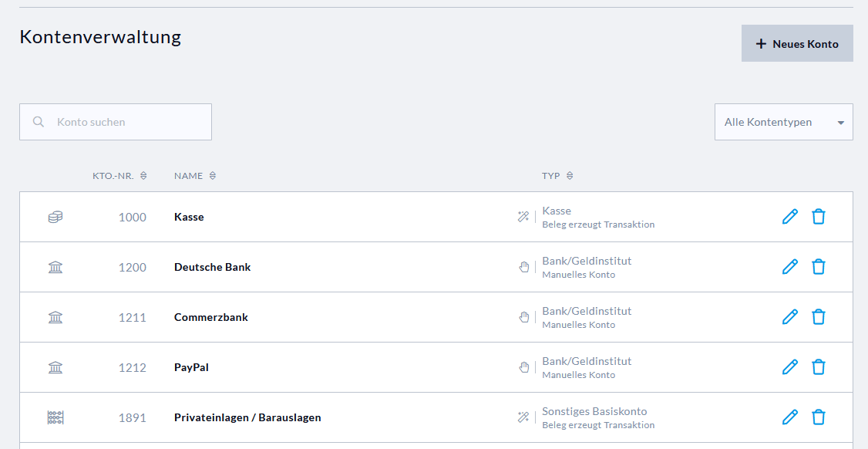Image resolution: width=868 pixels, height=449 pixels.
Task: Edit Privateinlagen / Barauslagen account
Action: pos(790,417)
